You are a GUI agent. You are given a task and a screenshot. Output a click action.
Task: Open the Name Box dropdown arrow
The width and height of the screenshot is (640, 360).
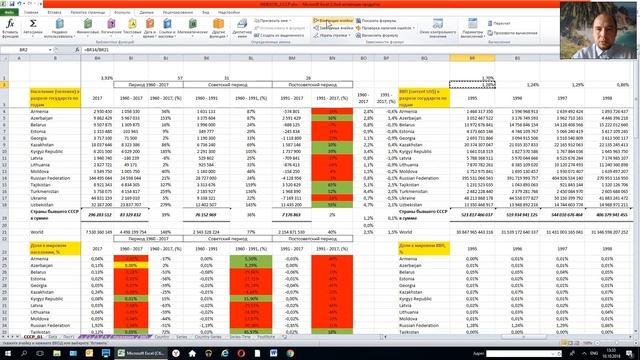[x=50, y=50]
